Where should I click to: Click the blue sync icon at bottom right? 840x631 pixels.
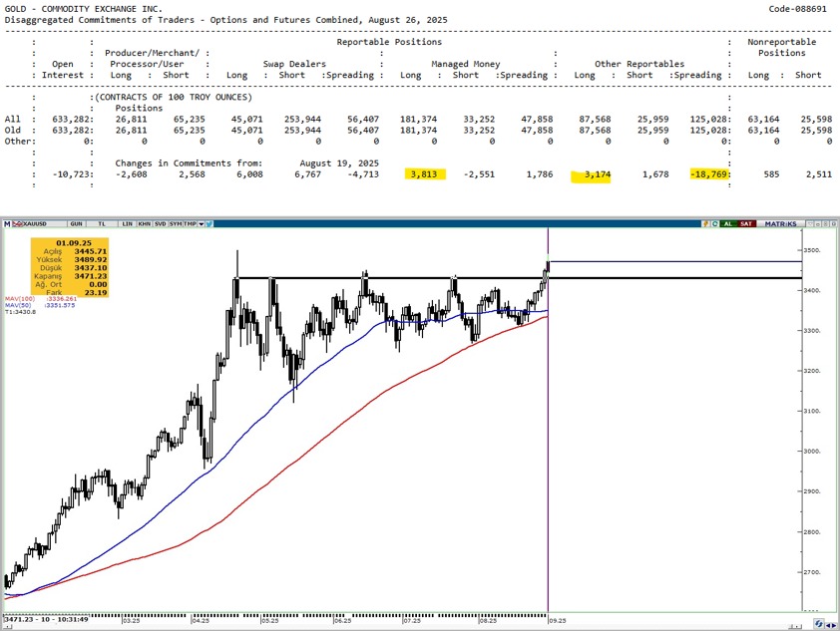pyautogui.click(x=819, y=624)
